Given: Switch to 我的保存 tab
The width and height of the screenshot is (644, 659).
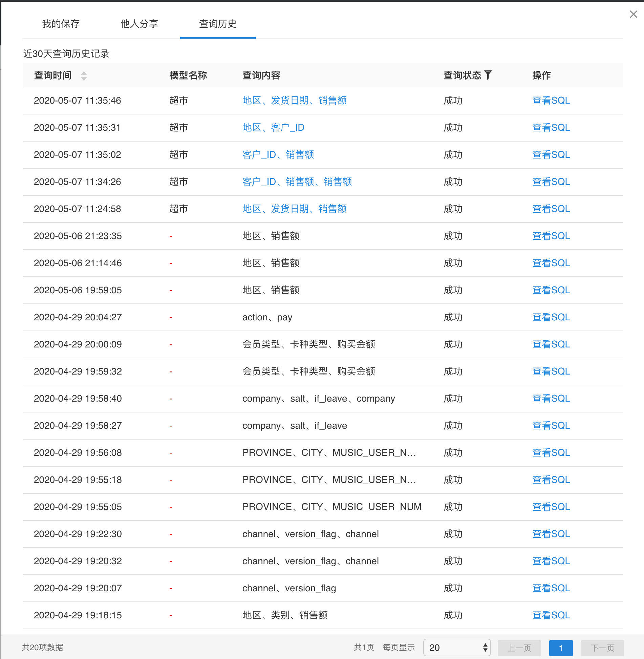Looking at the screenshot, I should tap(61, 24).
